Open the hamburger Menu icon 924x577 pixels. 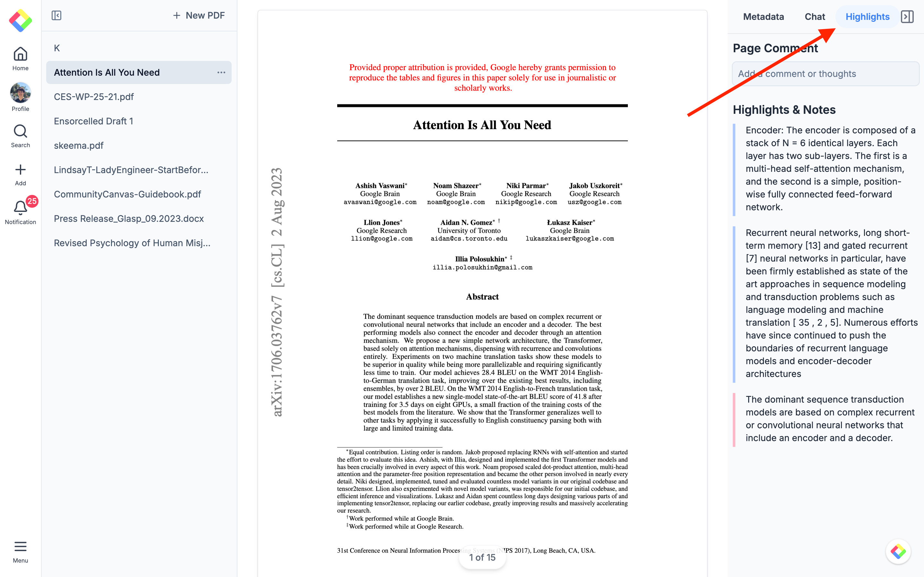click(20, 547)
